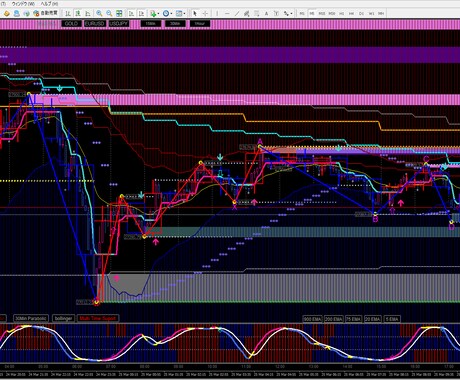Screen dimensions: 460x380
Task: Open the ウィンドウ menu
Action: click(23, 4)
